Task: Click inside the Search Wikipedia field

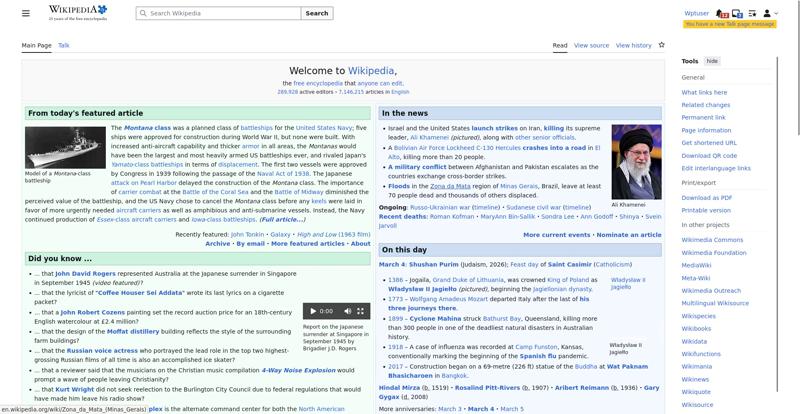Action: pyautogui.click(x=220, y=13)
